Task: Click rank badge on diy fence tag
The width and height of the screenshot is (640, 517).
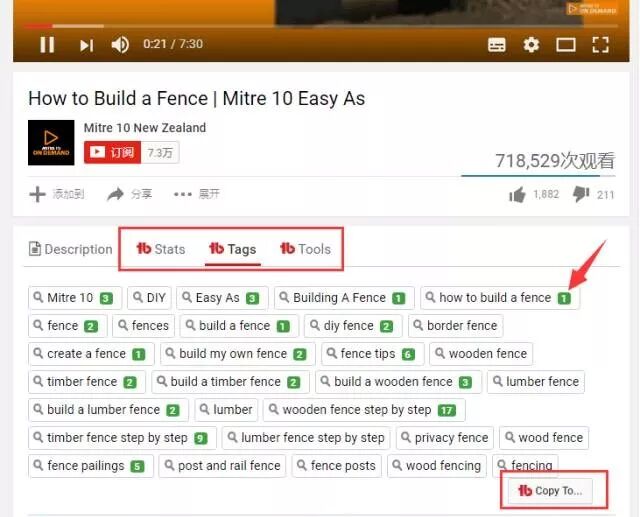Action: [x=386, y=326]
